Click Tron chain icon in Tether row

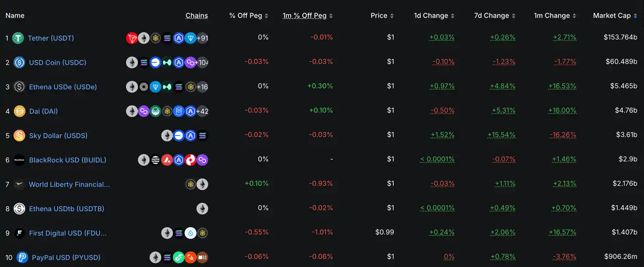tap(132, 38)
